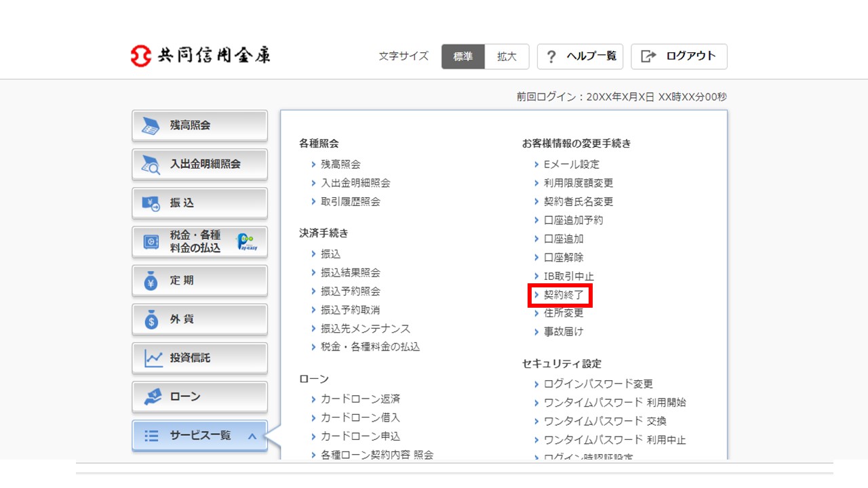The image size is (868, 488).
Task: Open the 定期 sidebar button
Action: click(199, 280)
